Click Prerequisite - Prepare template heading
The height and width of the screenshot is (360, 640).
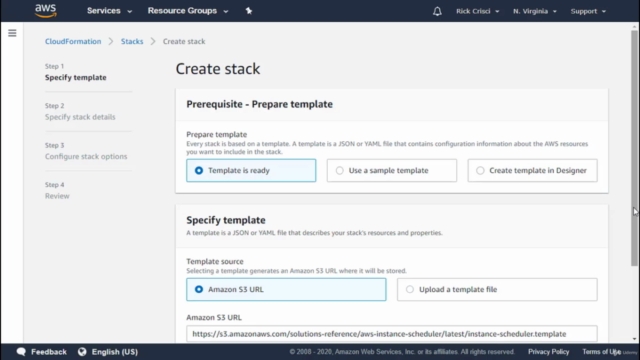[260, 104]
